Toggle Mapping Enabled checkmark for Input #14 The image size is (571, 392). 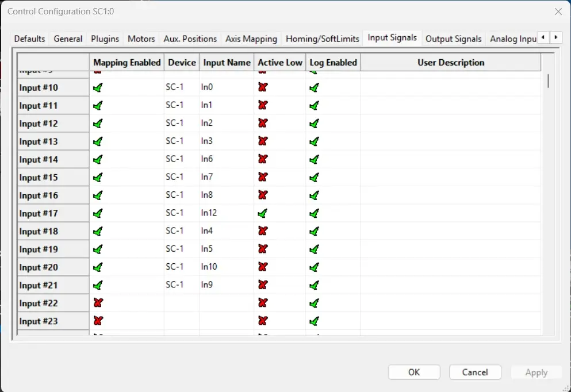(x=98, y=159)
